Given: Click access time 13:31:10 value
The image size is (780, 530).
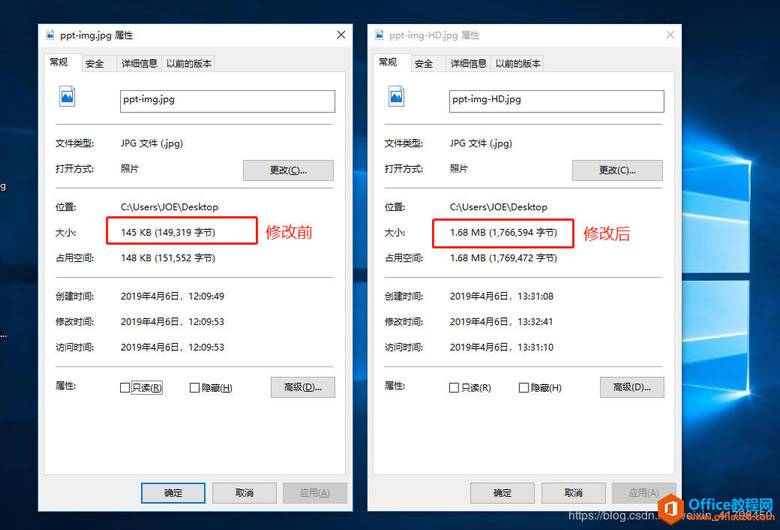Looking at the screenshot, I should coord(501,347).
